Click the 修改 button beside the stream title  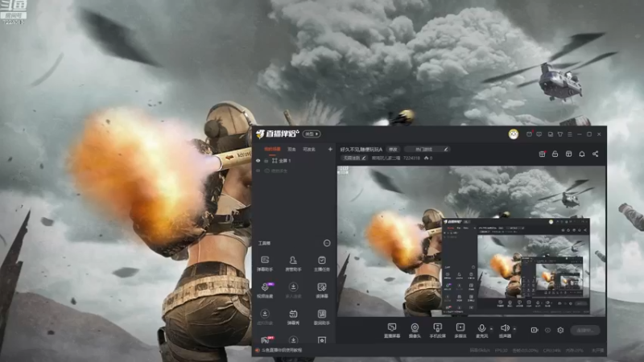393,150
